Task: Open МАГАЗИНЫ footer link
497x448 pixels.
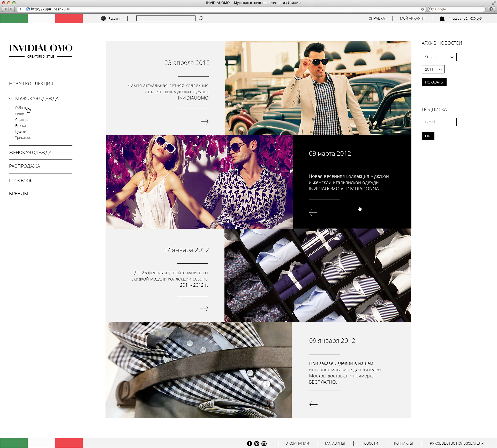Action: click(x=335, y=443)
